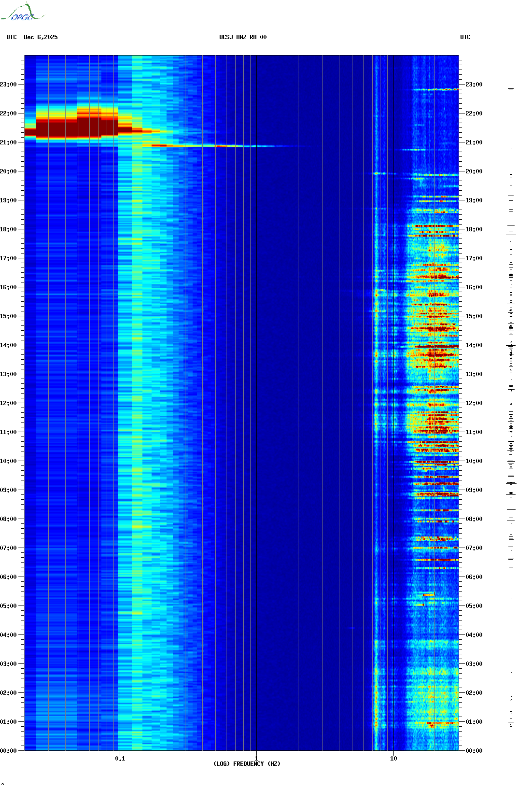Click the 18:00 time marker on left axis
Image resolution: width=532 pixels, height=789 pixels.
[x=9, y=229]
